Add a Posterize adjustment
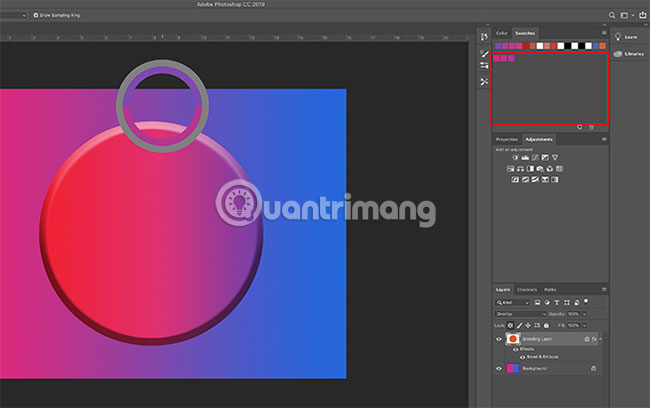The width and height of the screenshot is (650, 408). (x=525, y=180)
